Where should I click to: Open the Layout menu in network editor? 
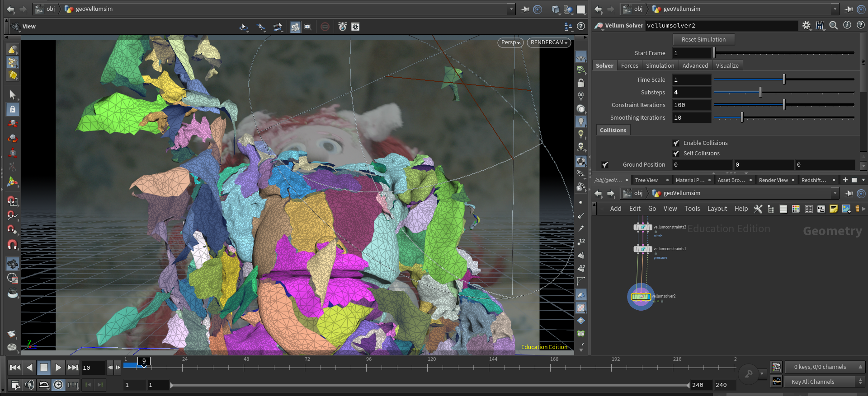click(x=717, y=209)
